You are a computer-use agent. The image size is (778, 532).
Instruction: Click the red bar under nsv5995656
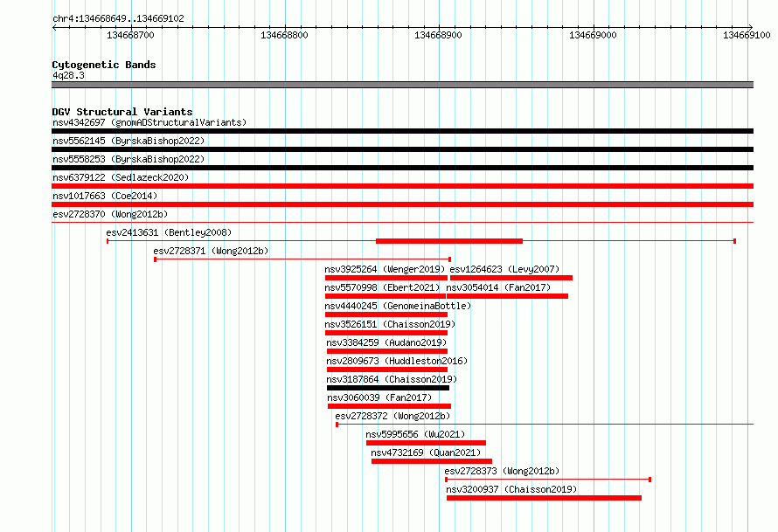click(x=426, y=443)
